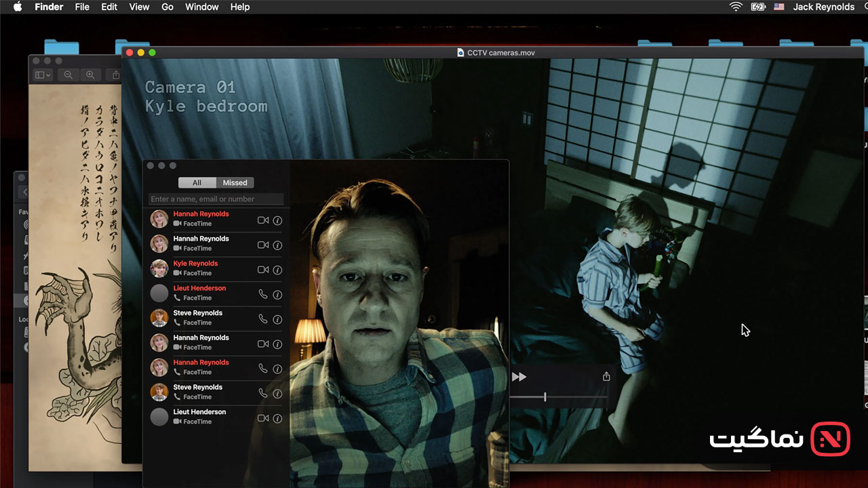Open the Apple menu
868x488 pixels.
[17, 7]
